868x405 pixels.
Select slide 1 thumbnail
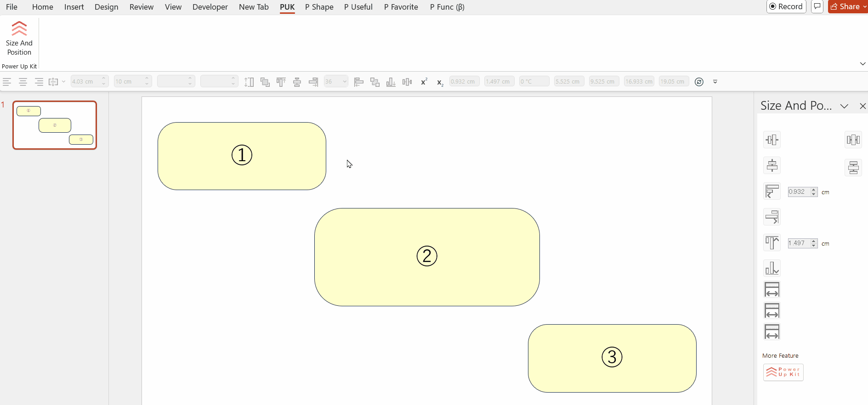55,125
